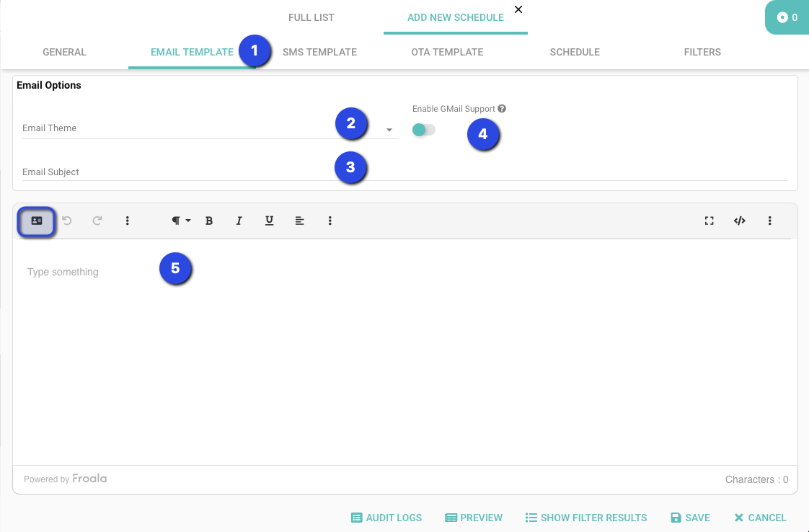This screenshot has width=809, height=532.
Task: Switch to HTML code view
Action: pyautogui.click(x=739, y=221)
